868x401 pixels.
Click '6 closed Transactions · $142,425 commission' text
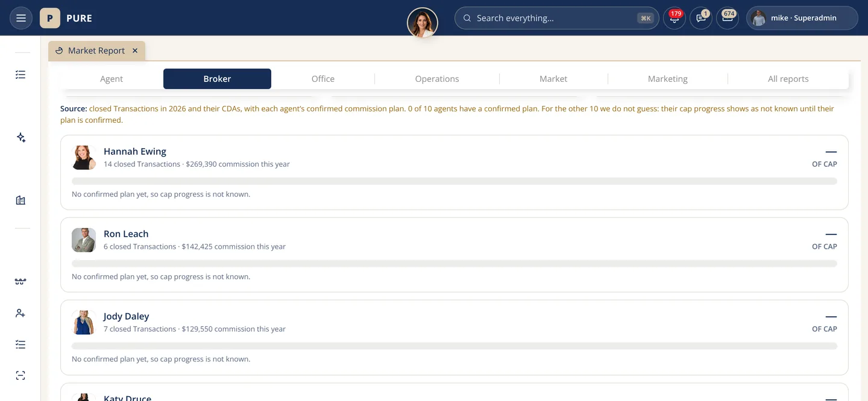click(x=195, y=246)
